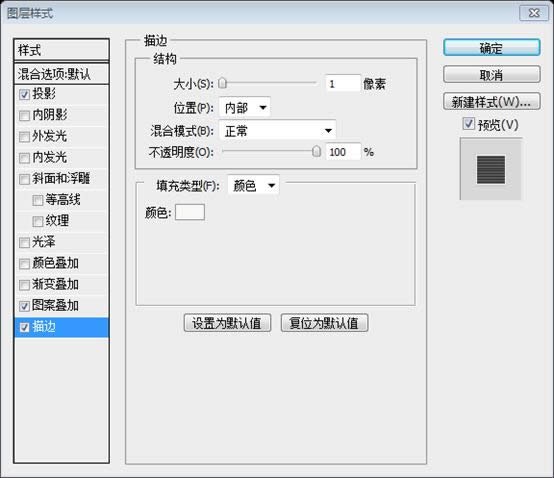The height and width of the screenshot is (478, 554).
Task: Open the 填充类型 fill type dropdown
Action: [x=253, y=185]
